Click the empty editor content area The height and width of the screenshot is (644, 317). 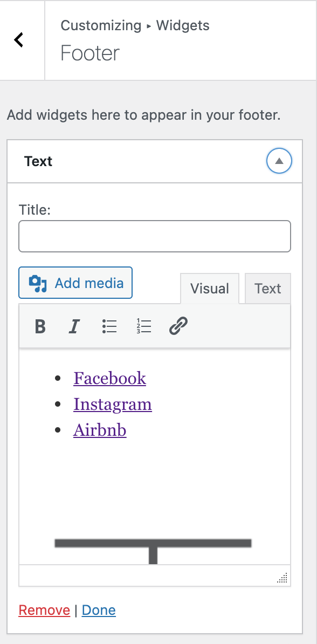(x=154, y=485)
